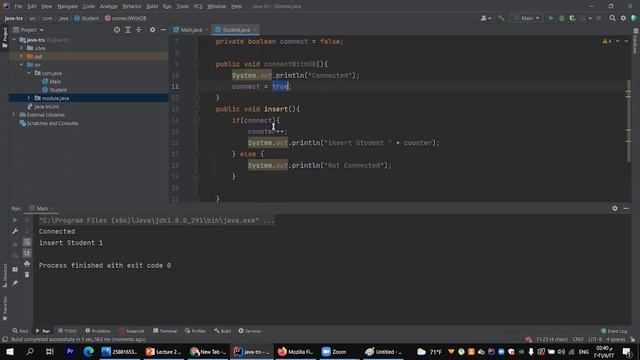Start debugging with the green bug icon
This screenshot has width=640, height=360.
562,18
